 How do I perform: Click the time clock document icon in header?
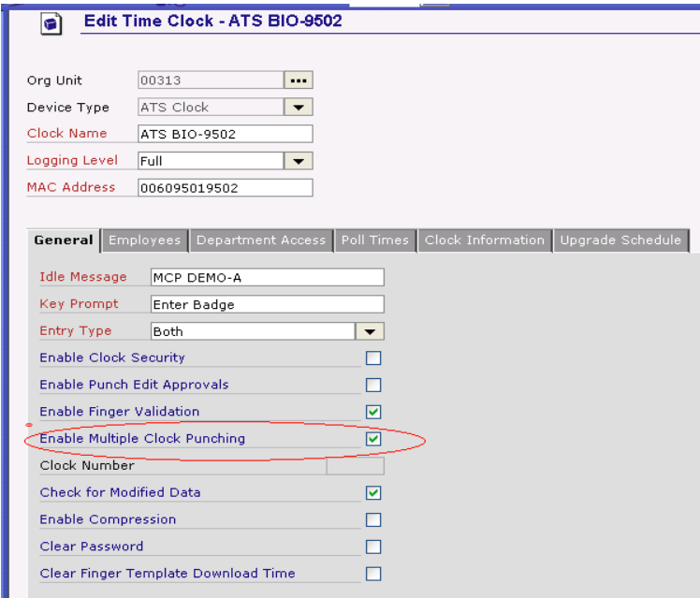[51, 23]
